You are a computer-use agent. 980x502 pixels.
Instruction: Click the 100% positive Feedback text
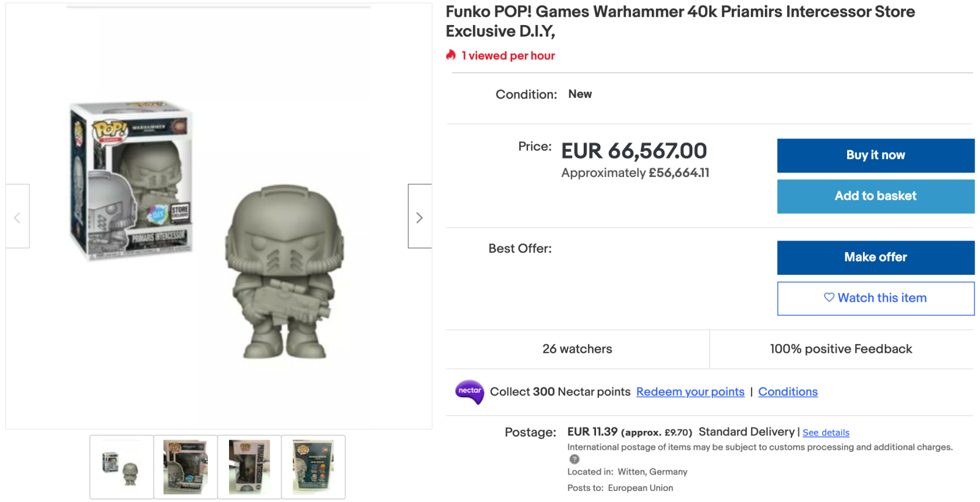click(841, 349)
